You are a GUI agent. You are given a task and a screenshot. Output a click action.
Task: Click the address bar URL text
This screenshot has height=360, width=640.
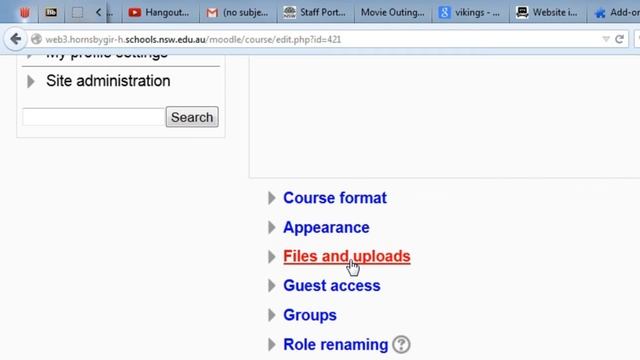click(193, 39)
